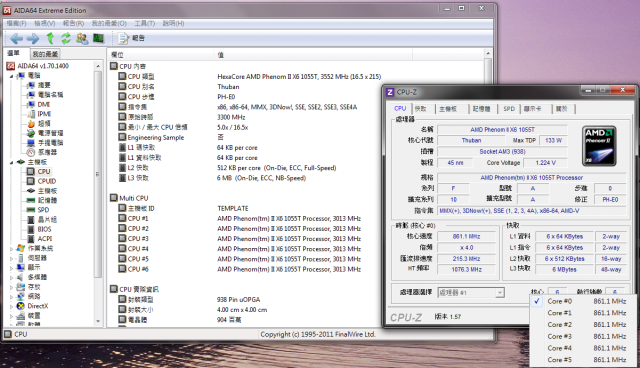Screen dimensions: 640x368
Task: Select the IPMI tree item
Action: [44, 114]
